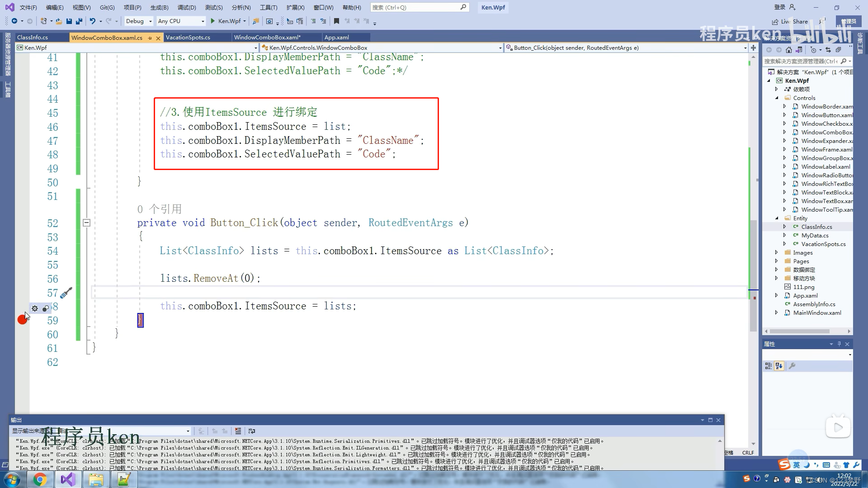This screenshot has height=488, width=868.
Task: Click the Clear All icon in Output panel
Action: 238,431
